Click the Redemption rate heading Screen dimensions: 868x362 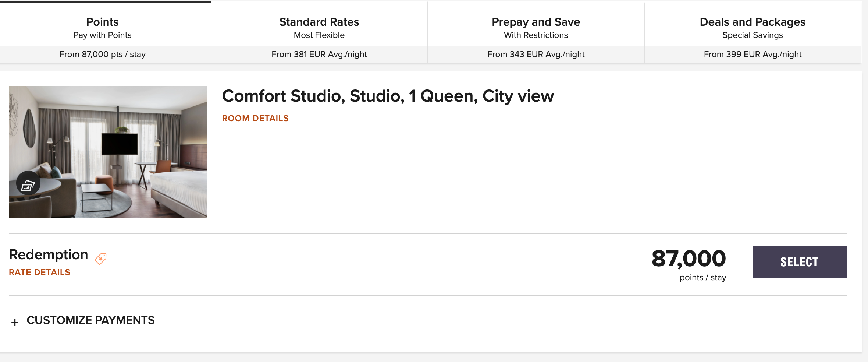click(48, 254)
